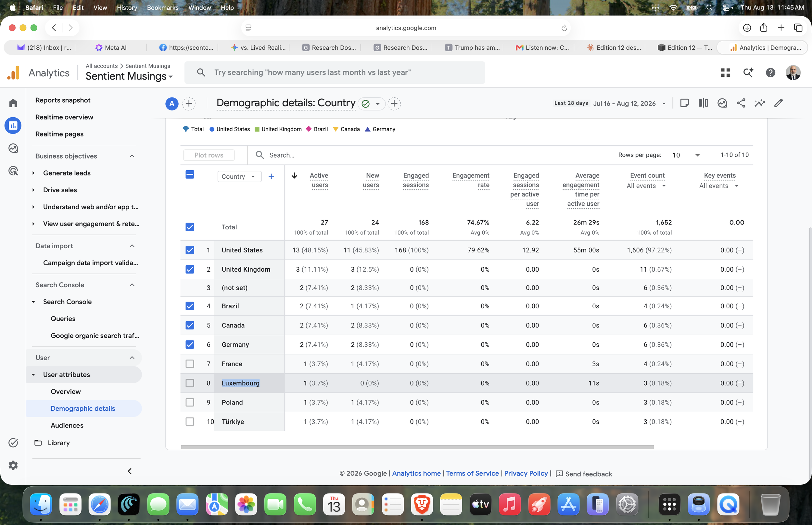Uncheck the Canada row checkbox
Image resolution: width=812 pixels, height=525 pixels.
pyautogui.click(x=190, y=325)
